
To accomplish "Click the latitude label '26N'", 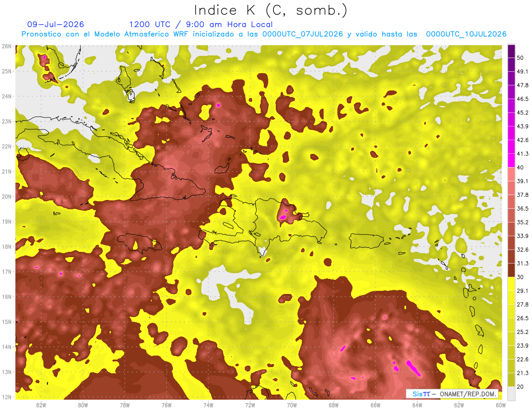I will (x=7, y=46).
